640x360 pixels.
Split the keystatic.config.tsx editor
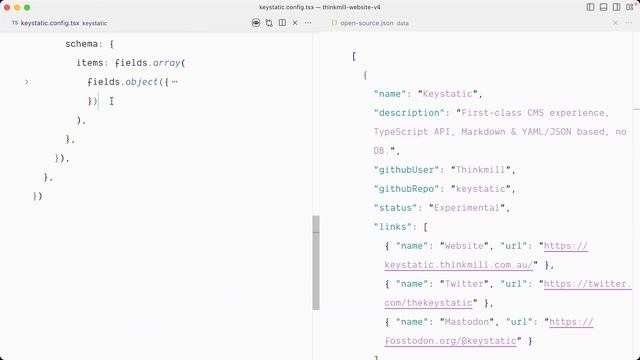282,23
